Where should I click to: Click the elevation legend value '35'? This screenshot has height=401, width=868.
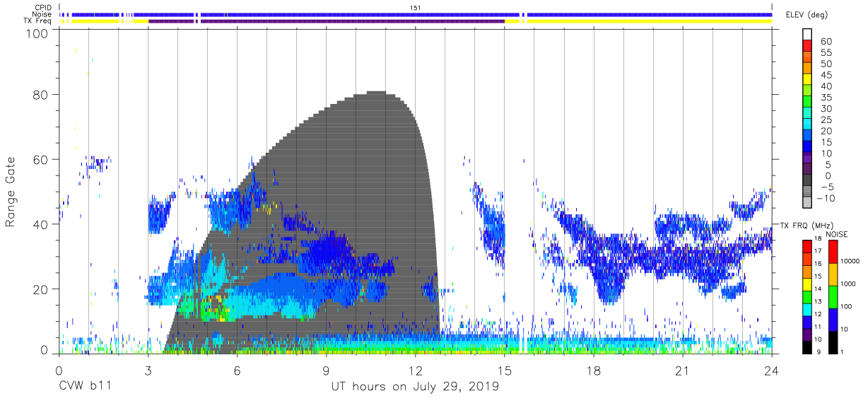[827, 98]
